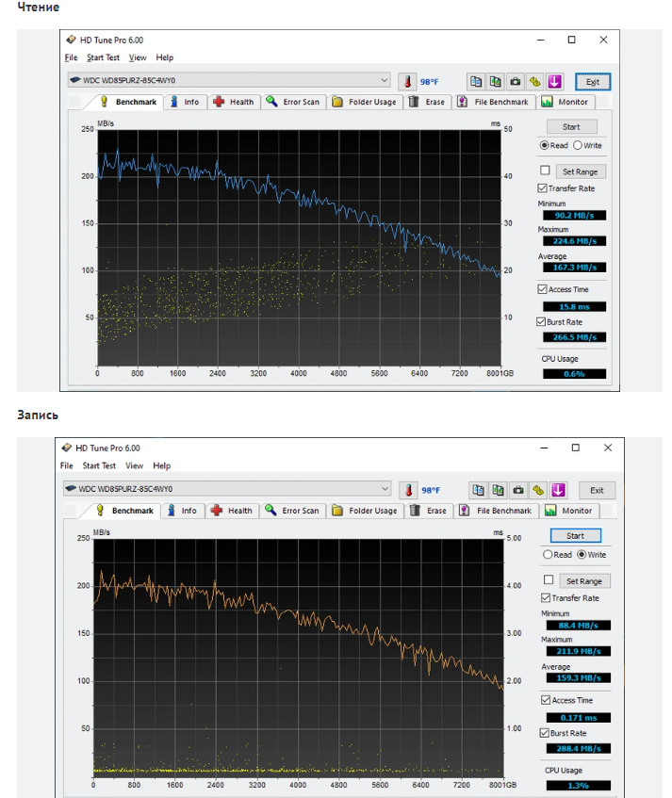Click the camera save-screenshot icon in the top window
Screen dimensions: 672x798
(516, 81)
